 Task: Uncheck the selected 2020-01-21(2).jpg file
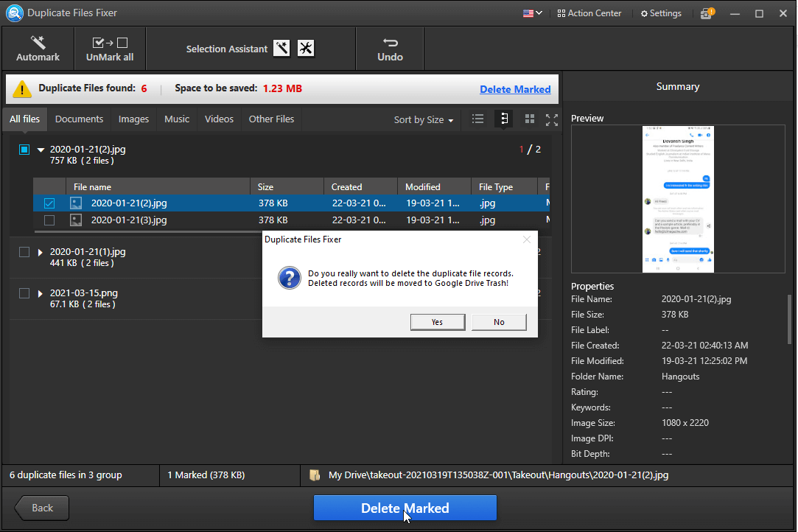[49, 203]
